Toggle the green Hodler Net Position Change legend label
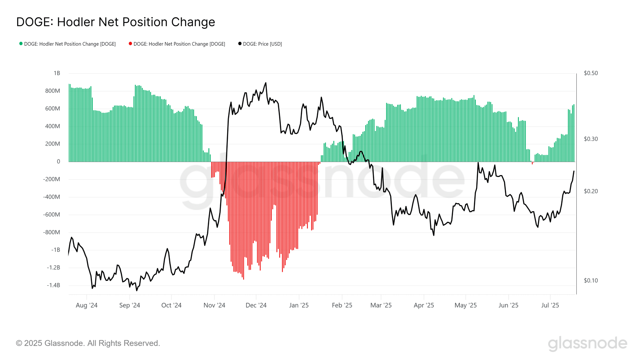644x362 pixels. [70, 44]
